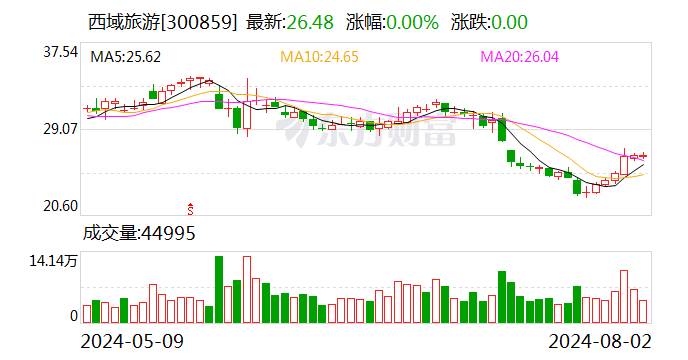
Task: Click the last red volume bar
Action: [643, 311]
